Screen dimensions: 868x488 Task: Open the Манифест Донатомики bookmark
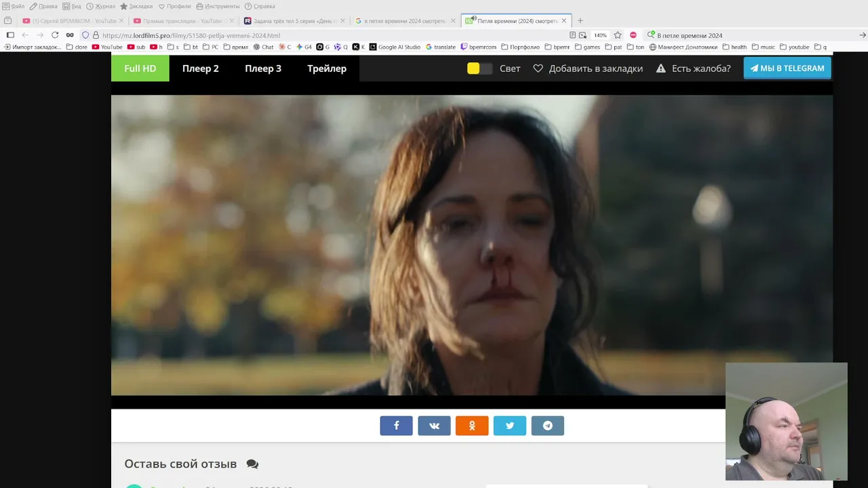coord(684,47)
